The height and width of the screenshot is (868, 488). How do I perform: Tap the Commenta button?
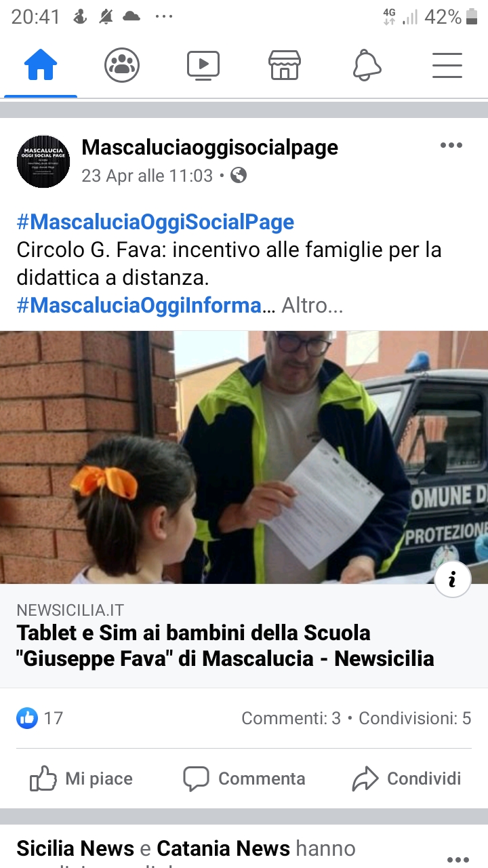(244, 778)
